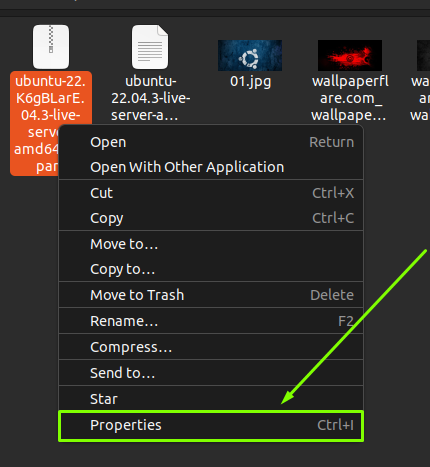
Task: Choose Rename… from the context menu
Action: coord(211,321)
